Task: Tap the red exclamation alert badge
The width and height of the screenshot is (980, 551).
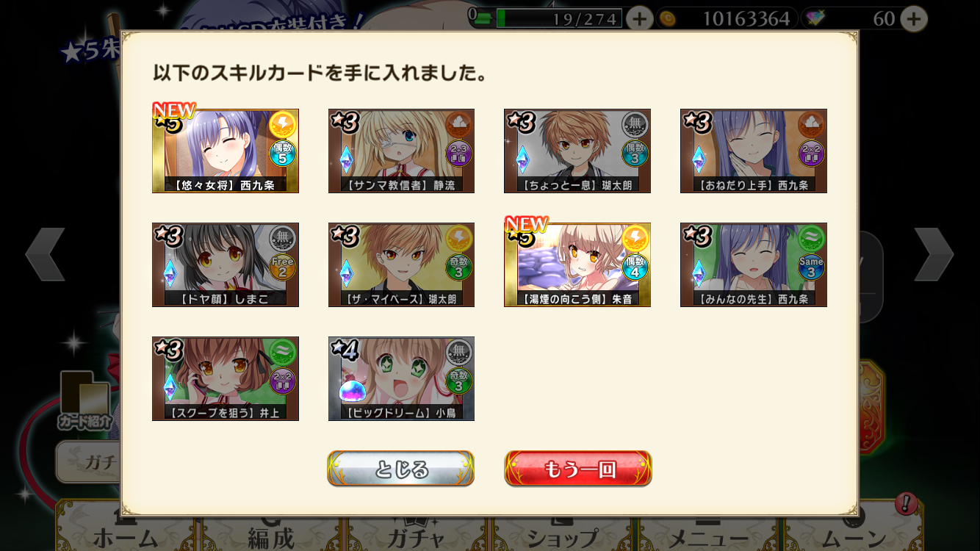Action: (x=906, y=504)
